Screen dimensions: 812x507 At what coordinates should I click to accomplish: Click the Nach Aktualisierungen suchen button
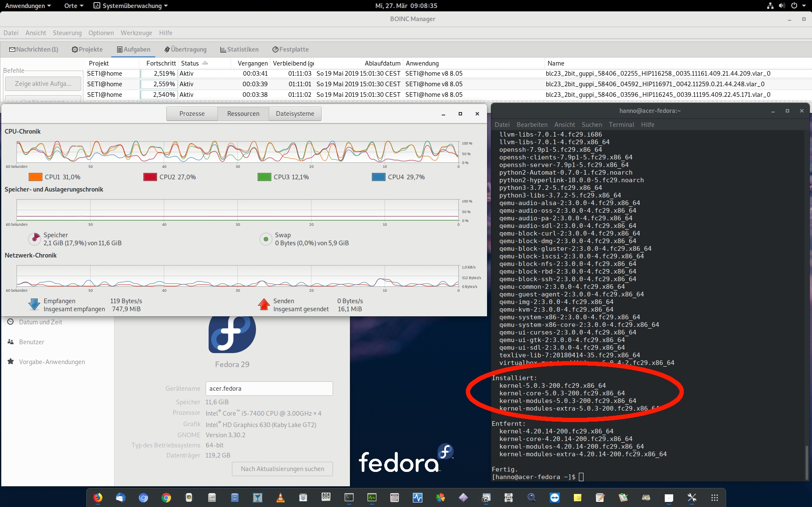282,469
